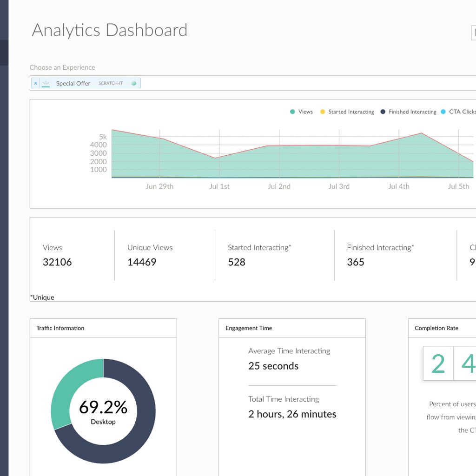Click the '1000' y-axis label
This screenshot has height=476, width=476.
pyautogui.click(x=99, y=169)
